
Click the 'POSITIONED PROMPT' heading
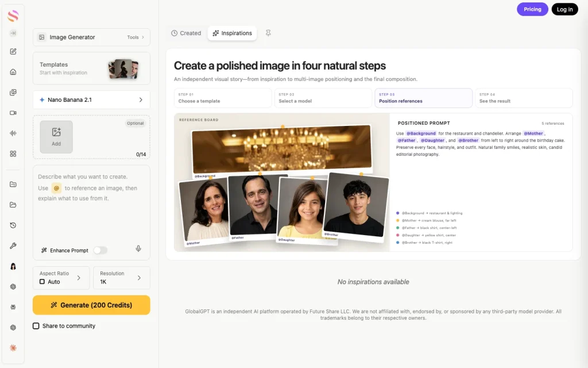click(x=424, y=123)
